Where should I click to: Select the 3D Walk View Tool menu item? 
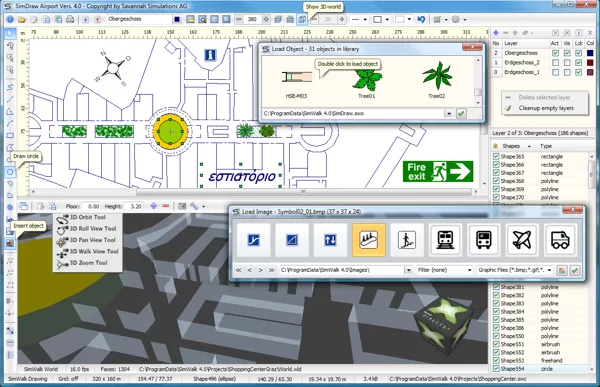pos(87,251)
